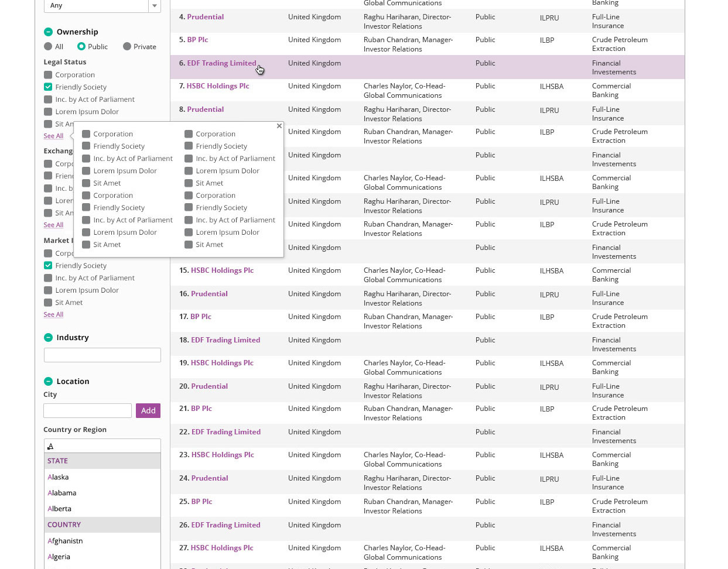The height and width of the screenshot is (569, 728).
Task: Open company 22. EDF Trading Limited link
Action: click(226, 432)
